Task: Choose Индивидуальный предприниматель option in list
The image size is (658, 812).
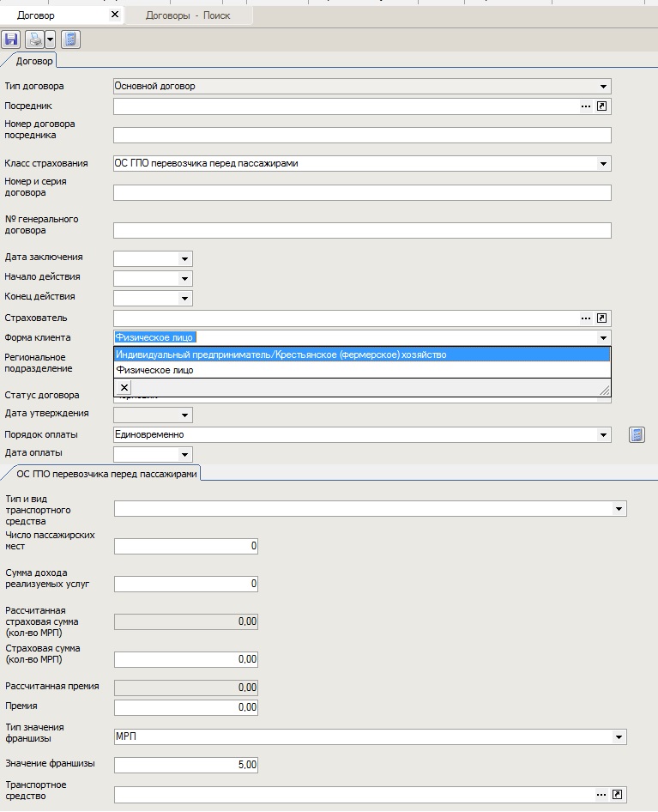Action: click(281, 354)
